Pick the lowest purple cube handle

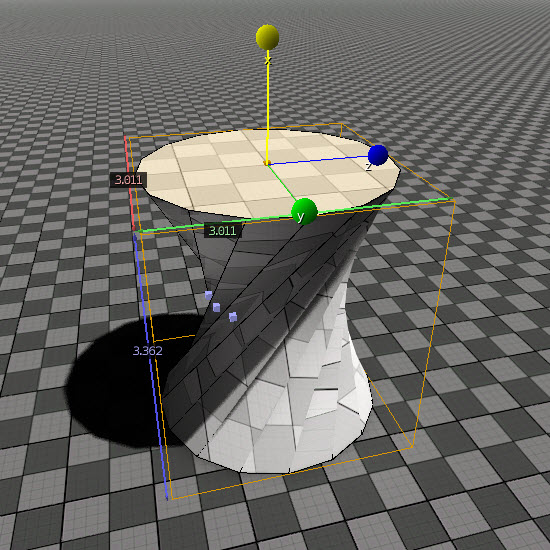[233, 317]
